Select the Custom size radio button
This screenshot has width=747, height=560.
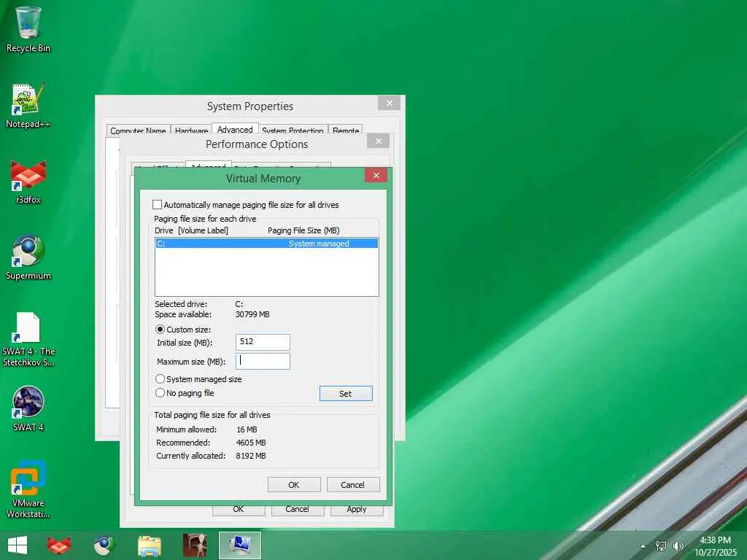click(160, 330)
